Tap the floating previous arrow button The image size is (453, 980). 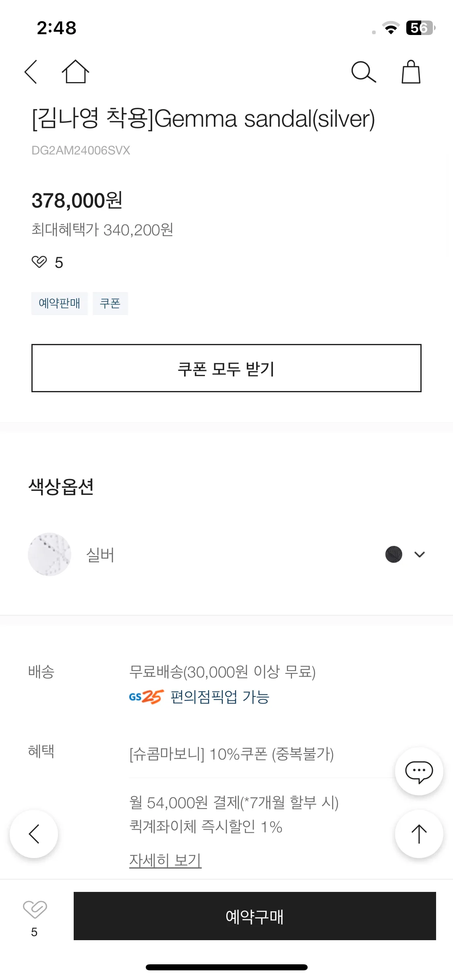click(34, 834)
